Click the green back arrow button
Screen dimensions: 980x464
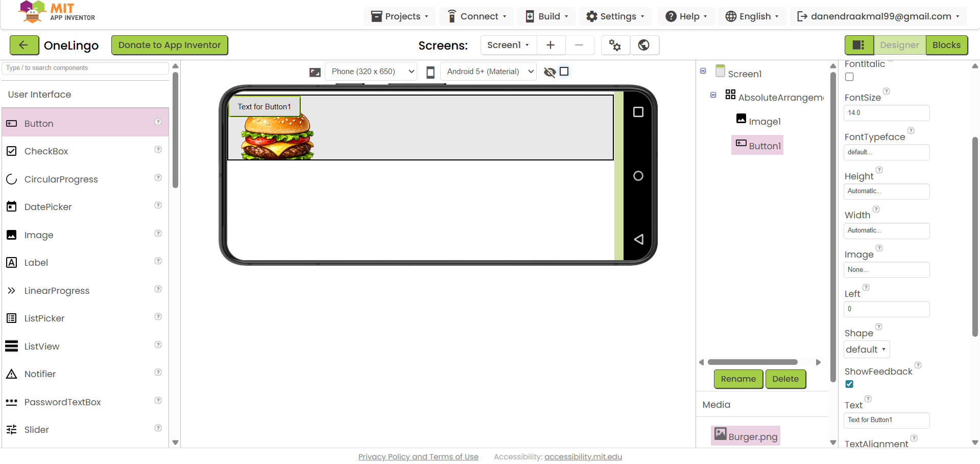[x=24, y=45]
